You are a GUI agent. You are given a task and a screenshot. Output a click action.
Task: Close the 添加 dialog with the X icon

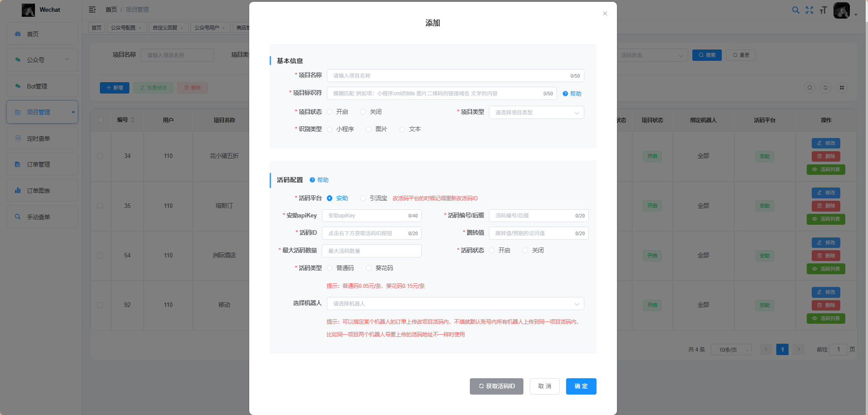click(605, 14)
